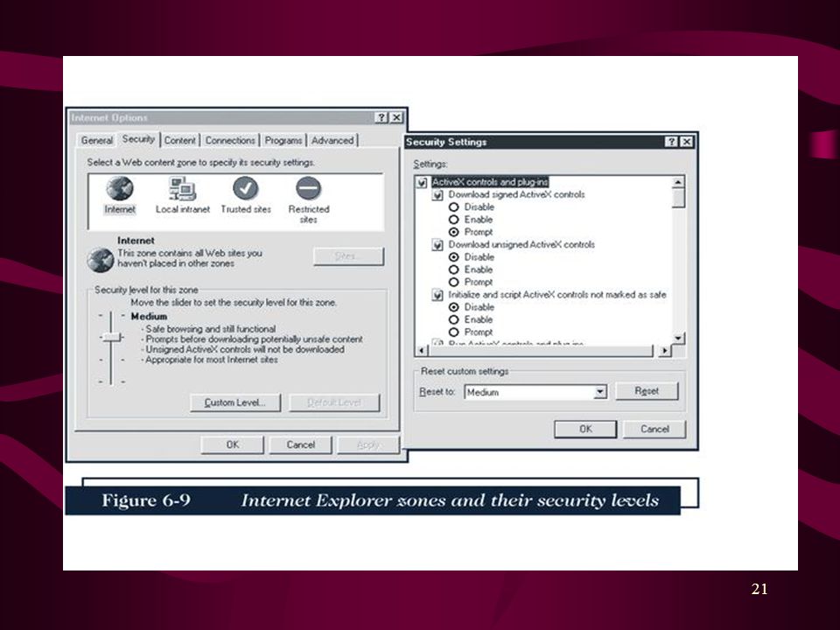The image size is (840, 630).
Task: Click 'Safe browsing and still functional' text
Action: [211, 329]
